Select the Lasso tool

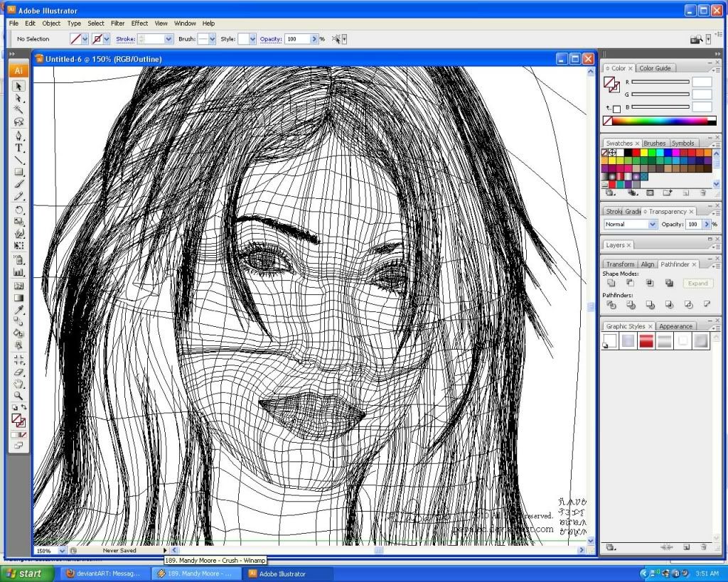[x=18, y=122]
